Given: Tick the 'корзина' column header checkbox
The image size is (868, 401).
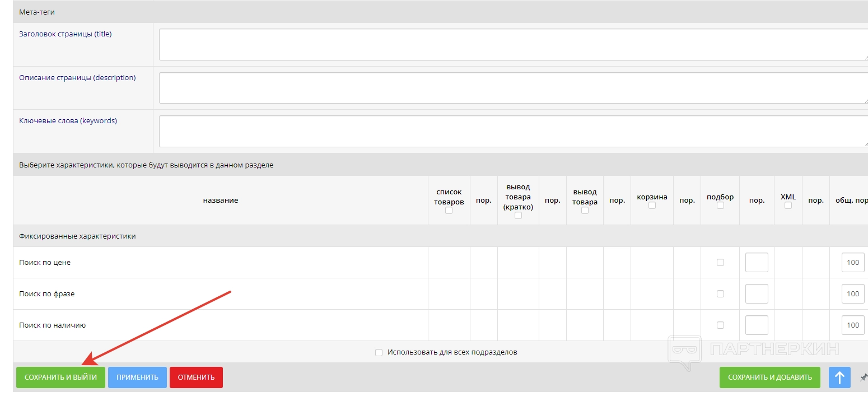Looking at the screenshot, I should coord(652,206).
